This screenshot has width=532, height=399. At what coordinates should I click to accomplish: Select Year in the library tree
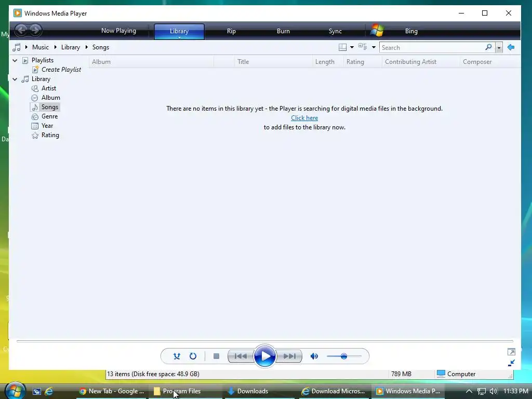click(47, 126)
